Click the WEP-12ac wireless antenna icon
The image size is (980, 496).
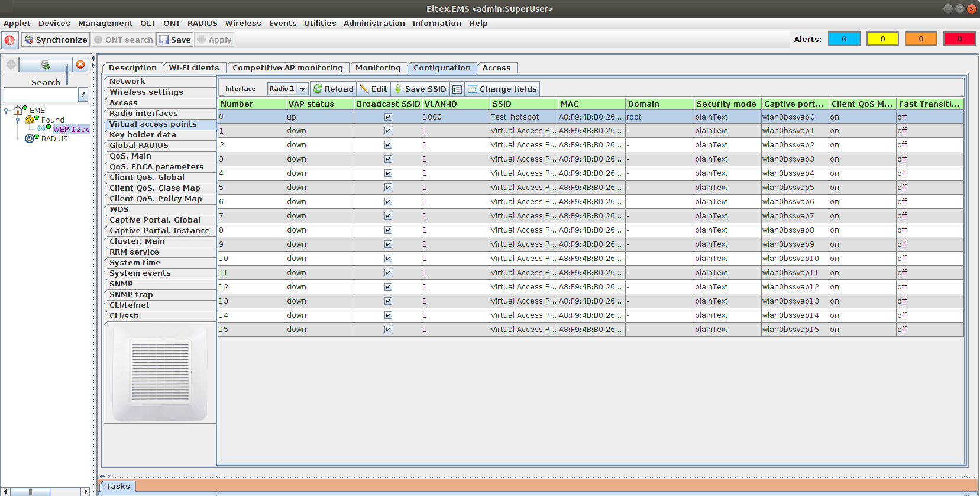[x=41, y=129]
